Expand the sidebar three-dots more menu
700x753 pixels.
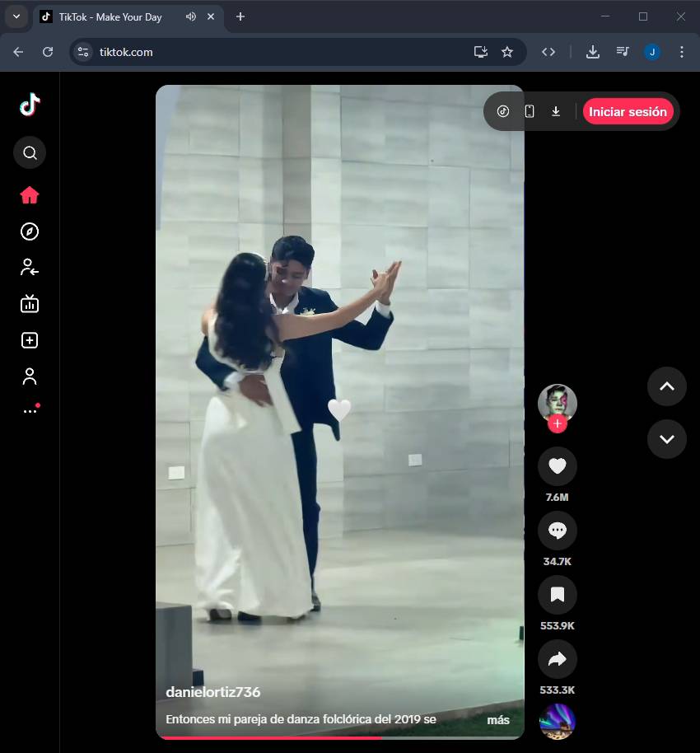pos(30,411)
